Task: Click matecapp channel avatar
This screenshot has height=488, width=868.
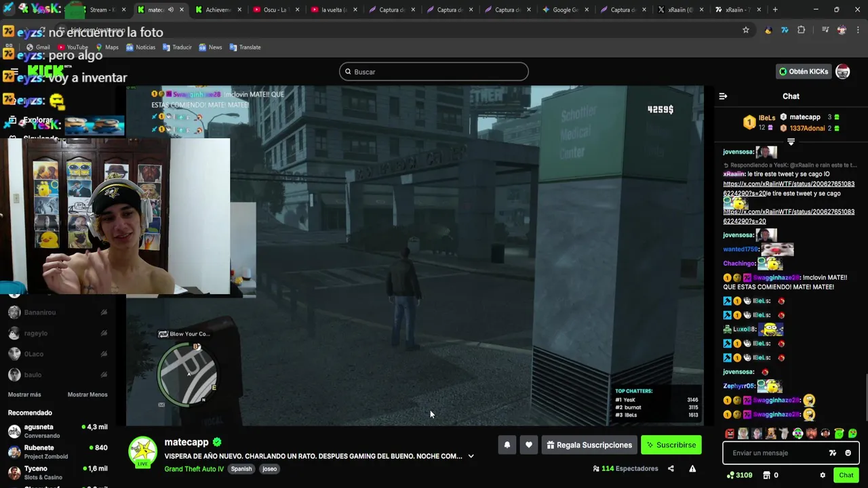Action: 143,452
